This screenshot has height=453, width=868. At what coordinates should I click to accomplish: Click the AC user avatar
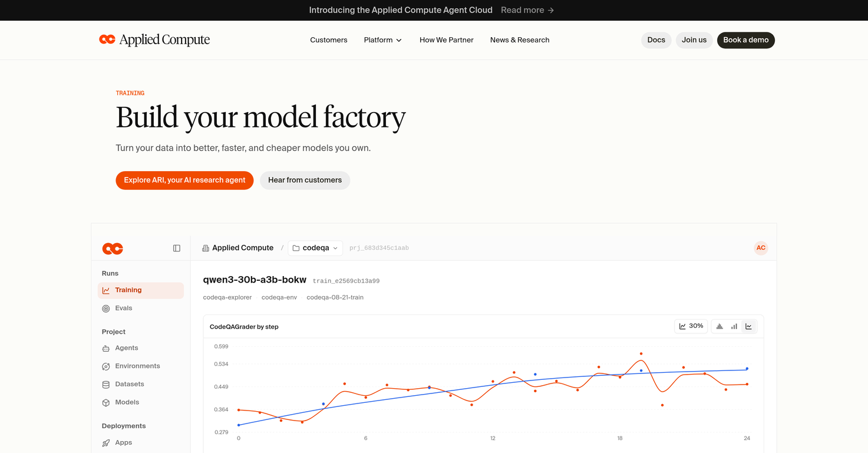761,248
